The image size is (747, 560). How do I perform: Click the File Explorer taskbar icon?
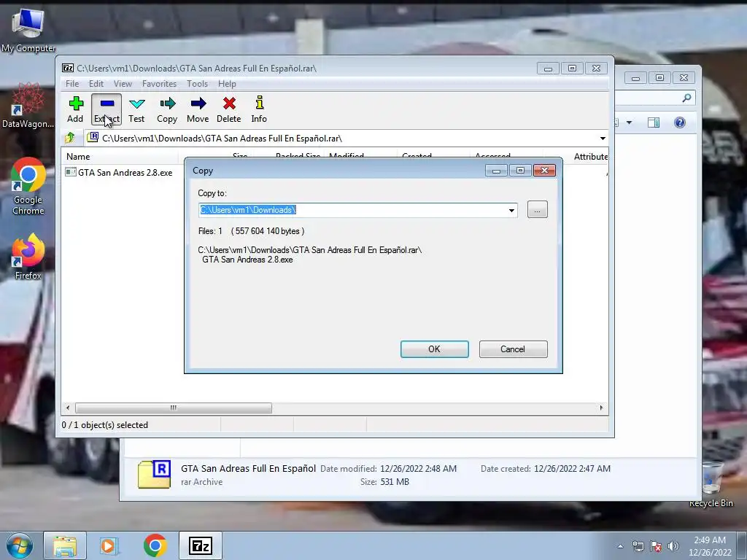(65, 545)
